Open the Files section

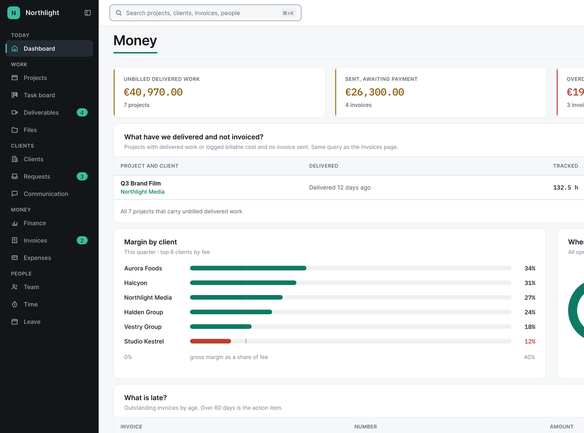coord(49,130)
